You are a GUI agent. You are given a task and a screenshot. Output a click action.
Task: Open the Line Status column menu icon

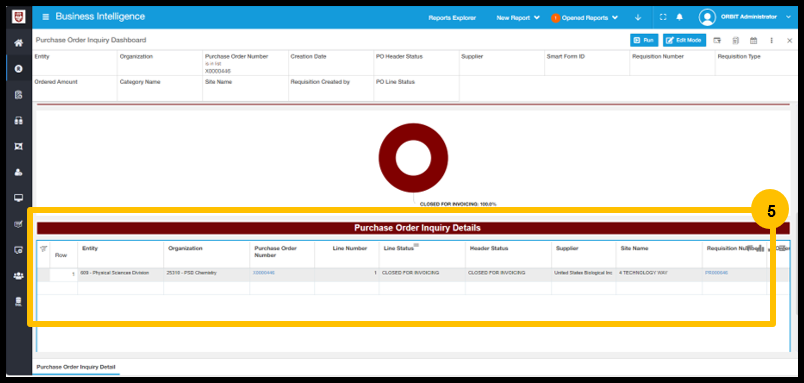416,245
